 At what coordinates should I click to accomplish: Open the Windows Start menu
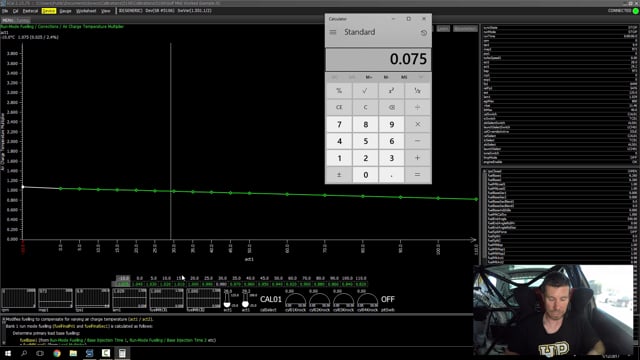7,353
